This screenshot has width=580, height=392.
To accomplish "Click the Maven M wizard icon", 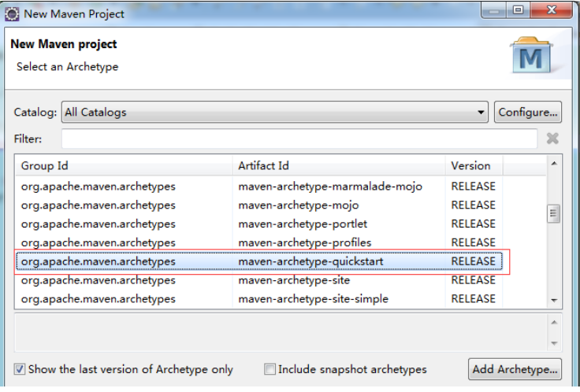I will point(532,55).
